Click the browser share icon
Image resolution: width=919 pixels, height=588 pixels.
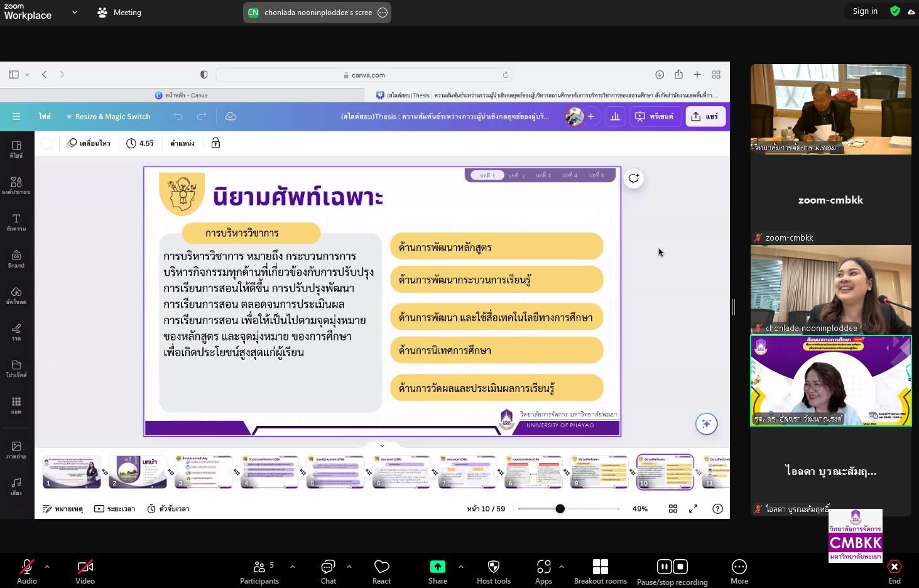tap(678, 74)
